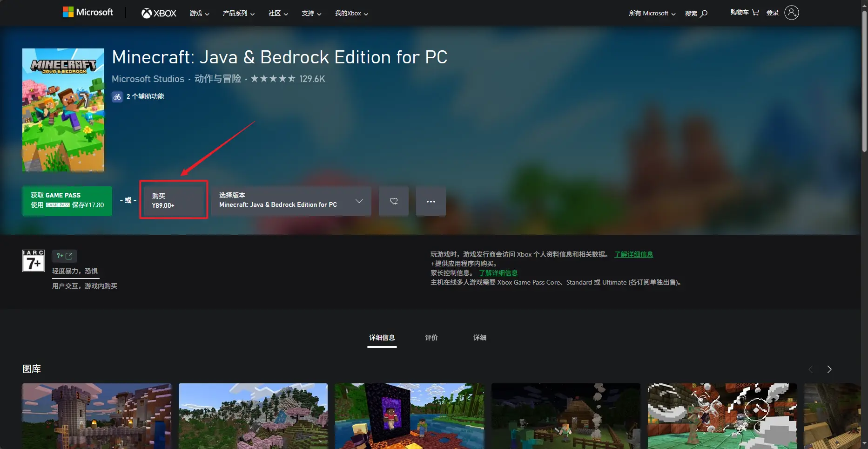Viewport: 868px width, 449px height.
Task: Open the 购物车 shopping cart
Action: 745,13
